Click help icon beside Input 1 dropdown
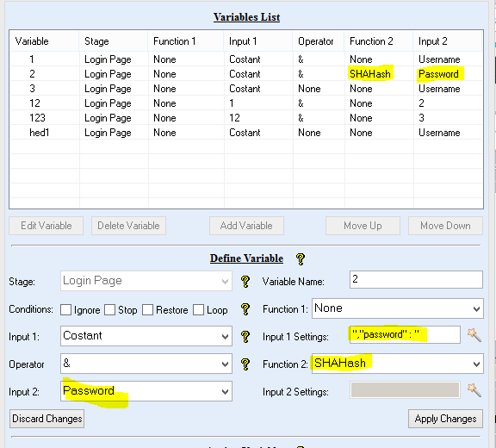This screenshot has height=448, width=496. (245, 337)
